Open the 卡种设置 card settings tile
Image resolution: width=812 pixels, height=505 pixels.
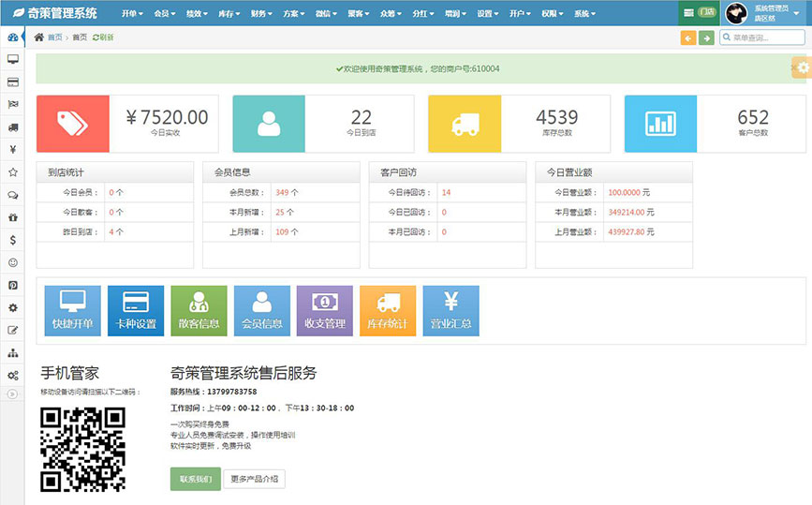[x=136, y=310]
